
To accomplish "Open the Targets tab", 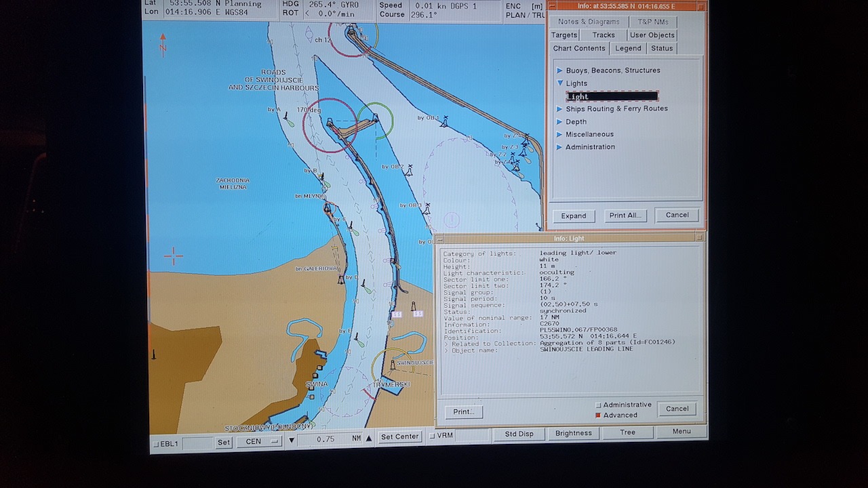I will [564, 35].
